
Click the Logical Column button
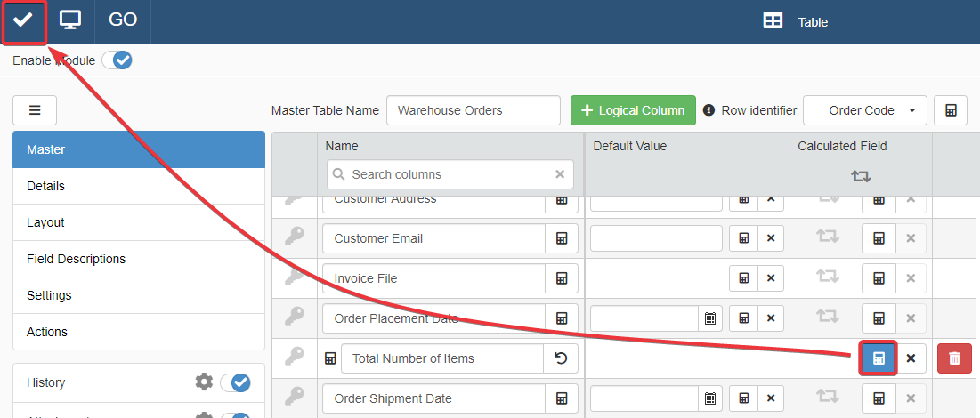pyautogui.click(x=633, y=110)
